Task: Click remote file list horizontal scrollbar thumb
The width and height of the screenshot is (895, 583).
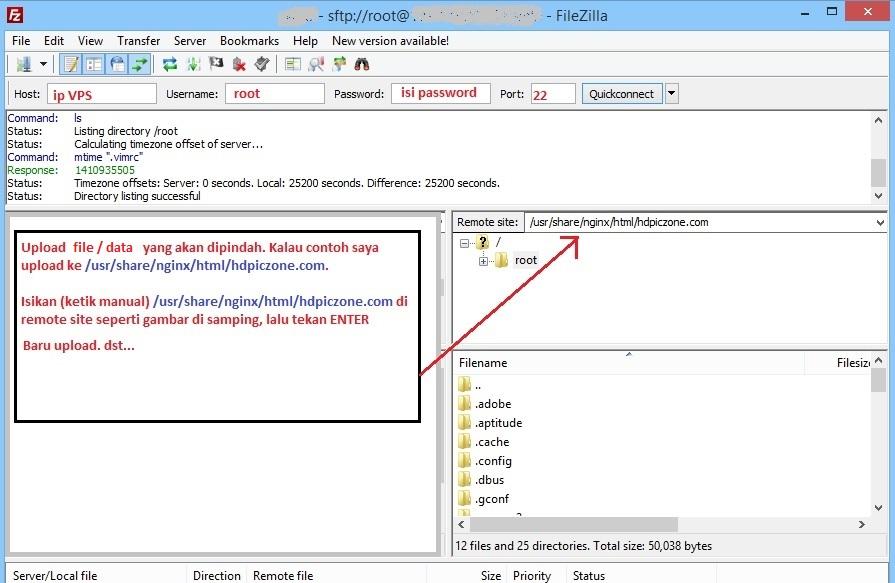Action: pos(573,524)
